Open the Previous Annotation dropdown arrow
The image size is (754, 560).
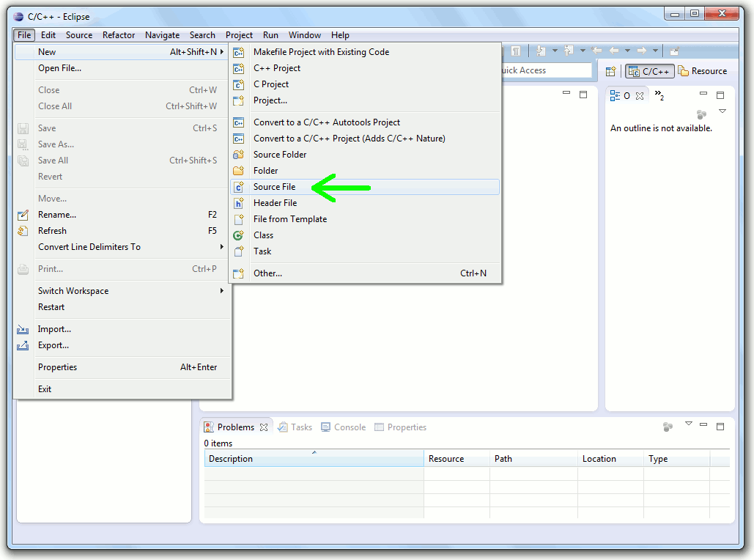tap(583, 51)
